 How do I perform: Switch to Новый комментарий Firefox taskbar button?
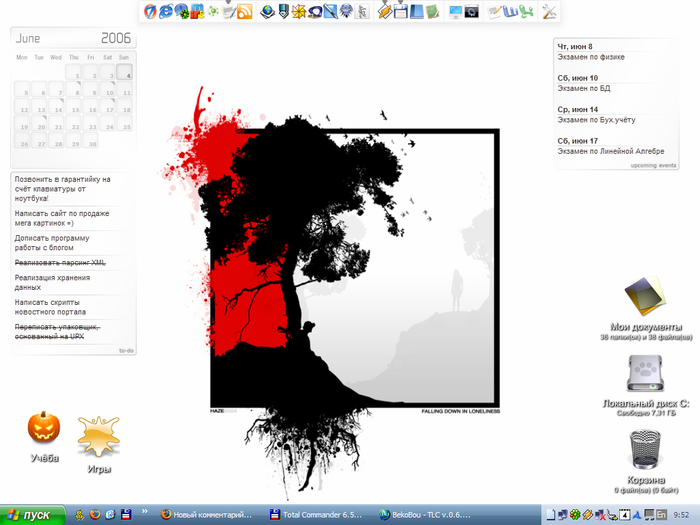click(207, 515)
